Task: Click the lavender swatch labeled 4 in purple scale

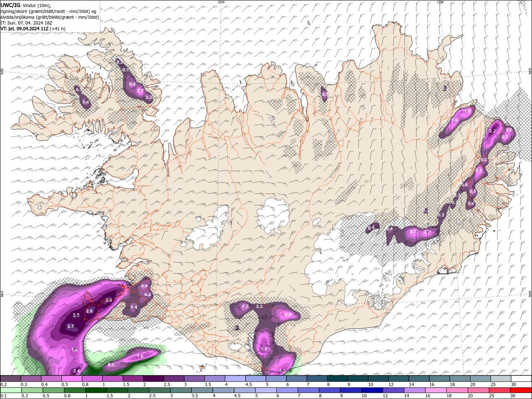Action: (x=235, y=379)
